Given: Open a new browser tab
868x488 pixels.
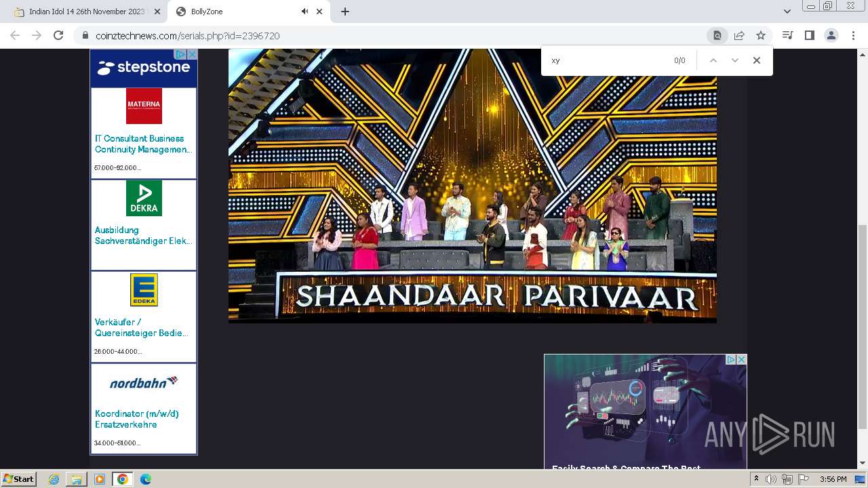Looking at the screenshot, I should [345, 12].
